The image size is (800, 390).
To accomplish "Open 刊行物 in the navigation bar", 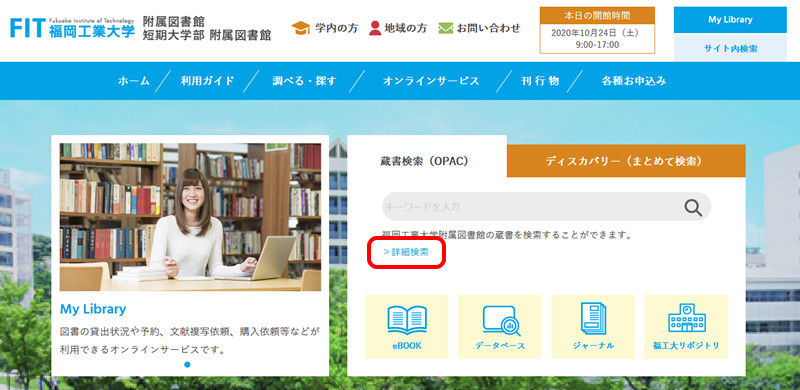I will point(540,81).
